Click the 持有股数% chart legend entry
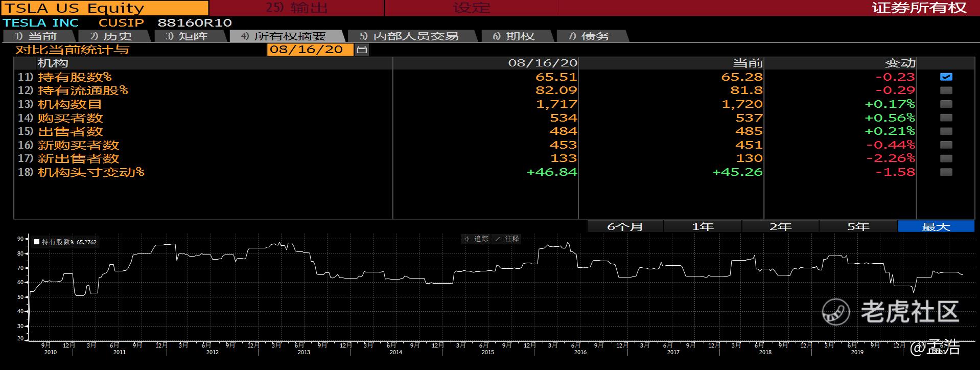This screenshot has height=370, width=980. (x=65, y=242)
